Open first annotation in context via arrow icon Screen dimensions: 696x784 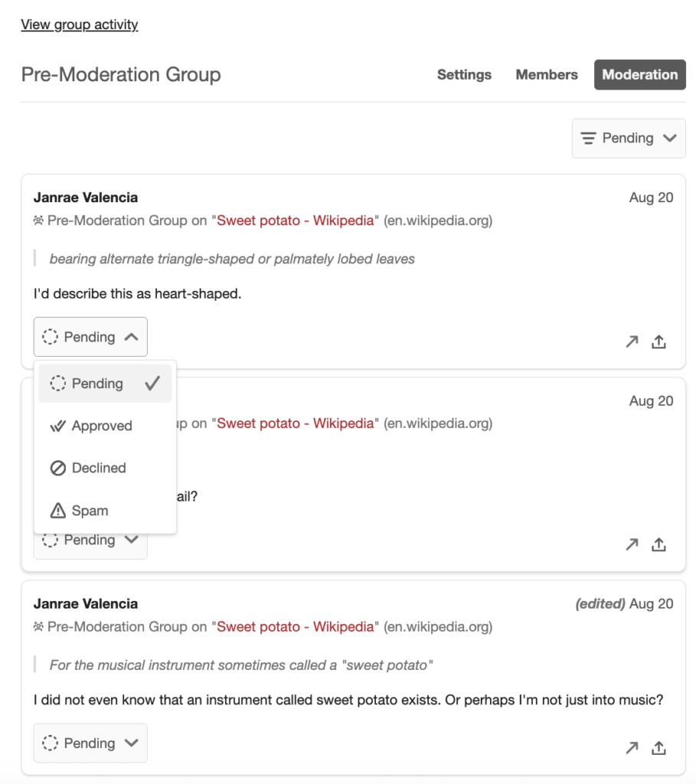632,341
